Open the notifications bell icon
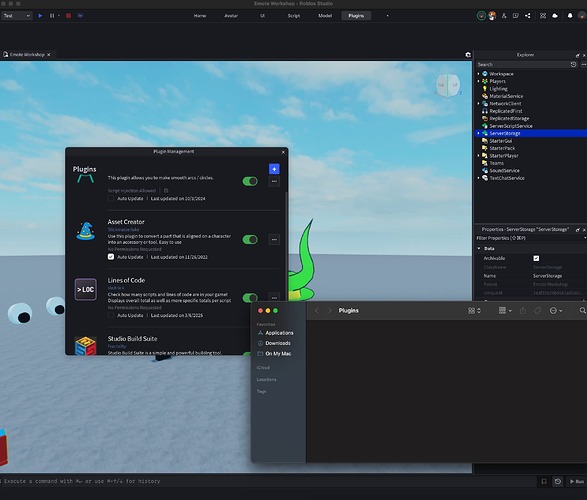Image resolution: width=587 pixels, height=500 pixels. click(570, 16)
